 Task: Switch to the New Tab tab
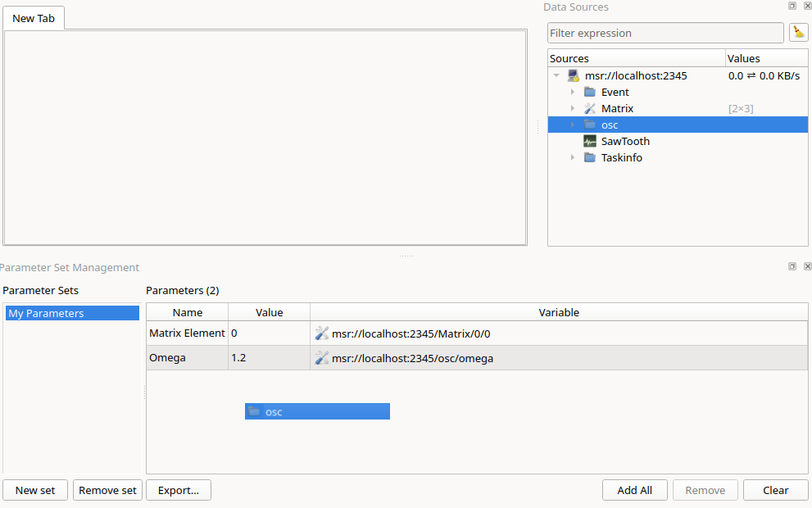click(34, 18)
